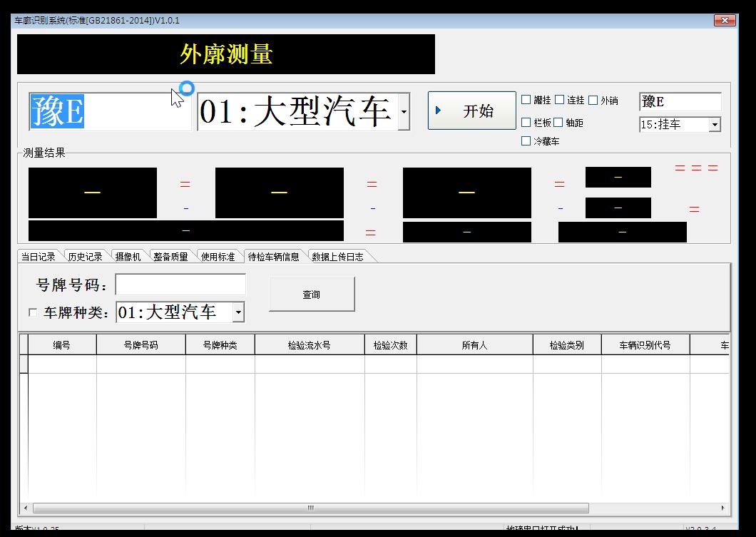Open the 历史记录 tab

(x=85, y=257)
